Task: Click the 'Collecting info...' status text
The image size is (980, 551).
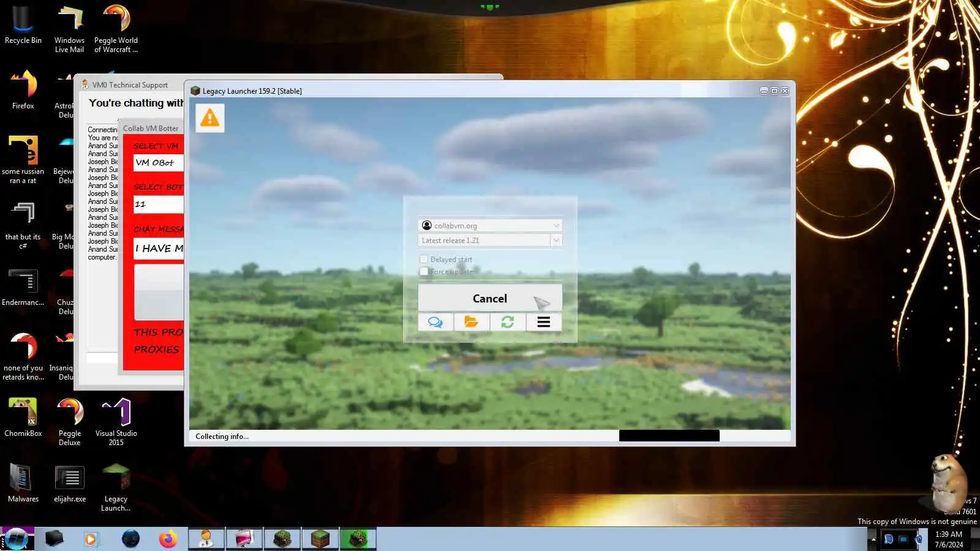Action: 222,437
